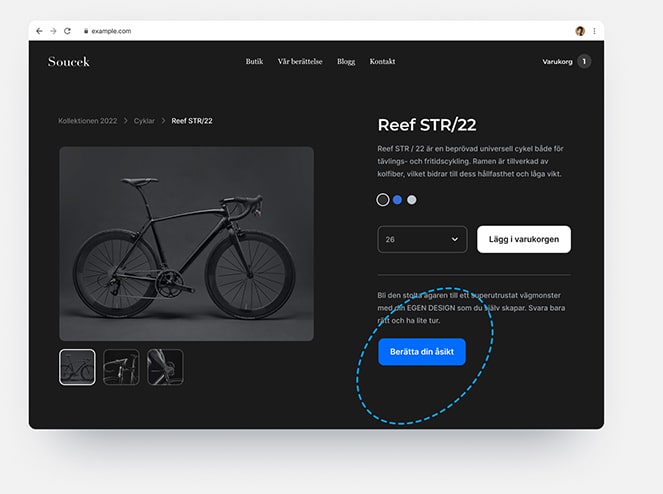The image size is (663, 494).
Task: Select the black color option
Action: pos(383,200)
